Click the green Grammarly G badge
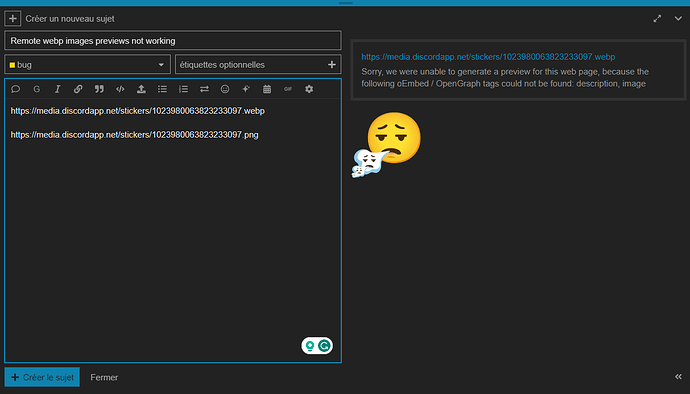Viewport: 690px width, 394px height. pos(324,346)
